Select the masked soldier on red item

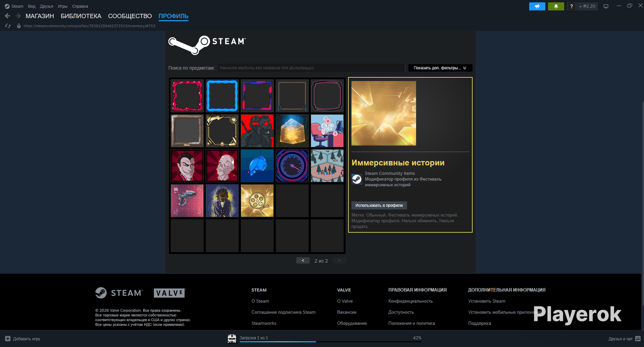257,131
